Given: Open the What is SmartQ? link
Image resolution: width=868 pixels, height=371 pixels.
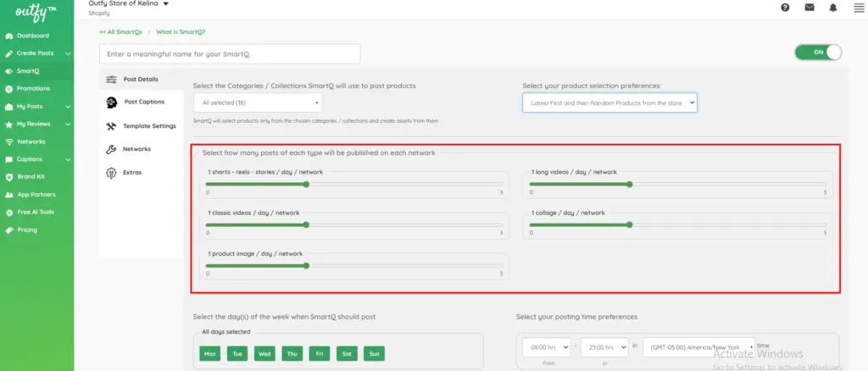Looking at the screenshot, I should tap(181, 31).
